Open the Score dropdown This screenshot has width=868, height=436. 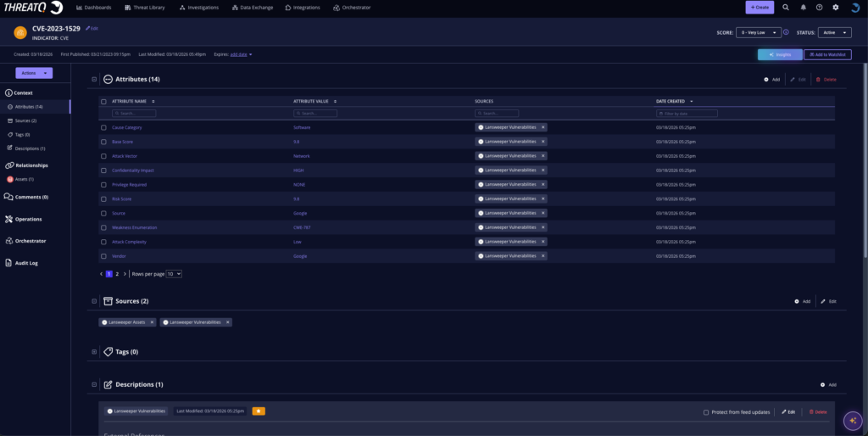759,33
